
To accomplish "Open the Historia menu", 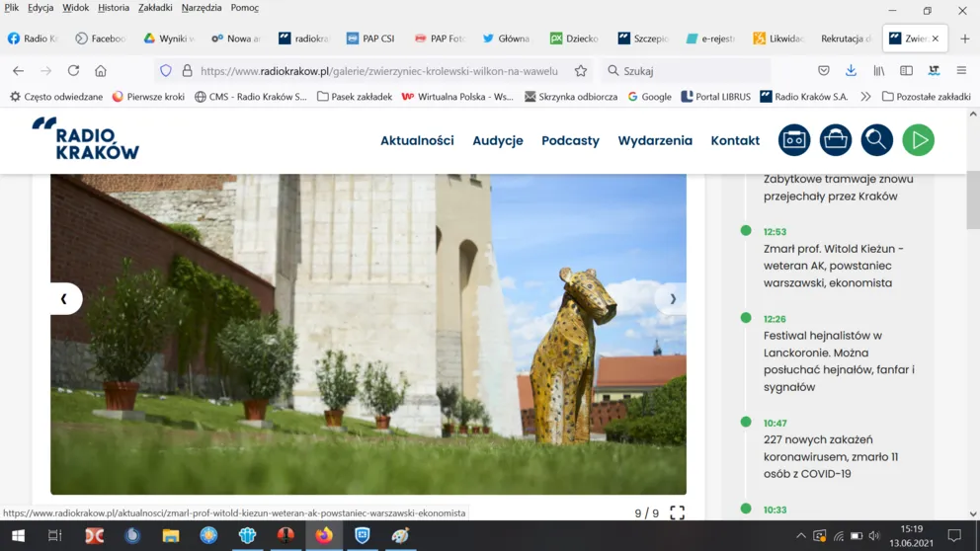I will [x=114, y=8].
